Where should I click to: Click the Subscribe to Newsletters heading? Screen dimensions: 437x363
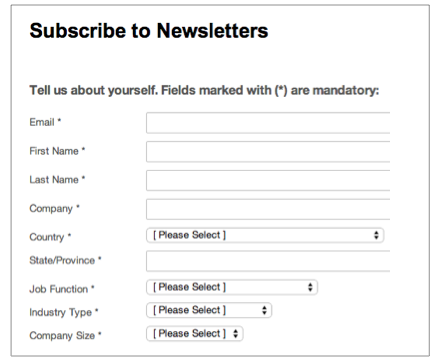pos(149,31)
